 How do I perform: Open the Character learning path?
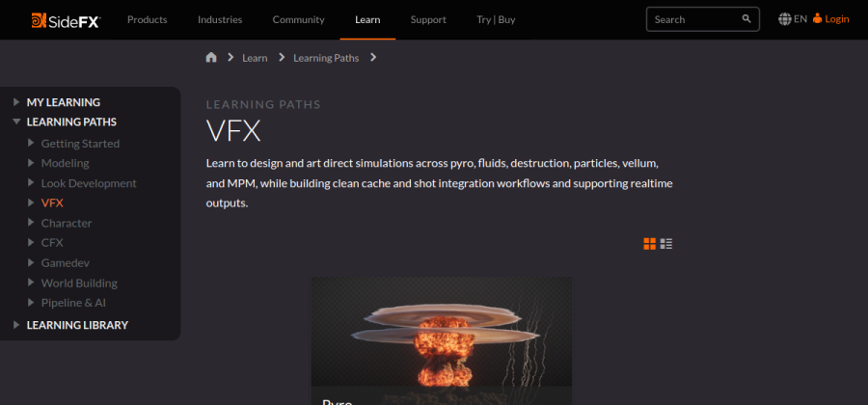(x=67, y=223)
